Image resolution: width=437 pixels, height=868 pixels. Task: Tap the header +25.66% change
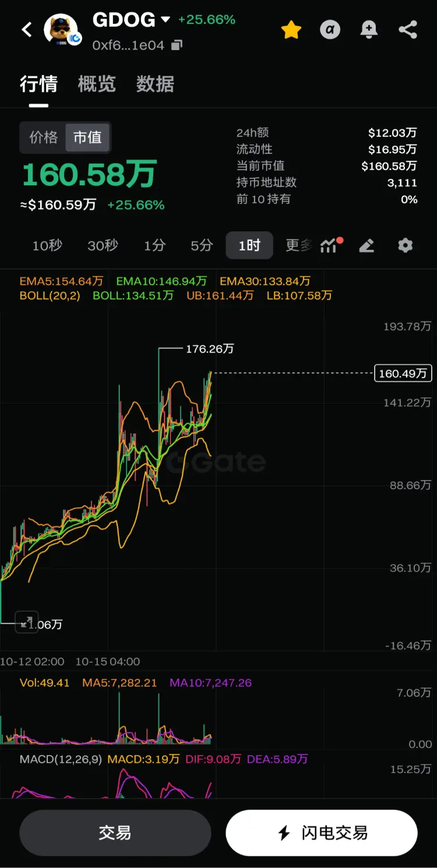pos(207,20)
